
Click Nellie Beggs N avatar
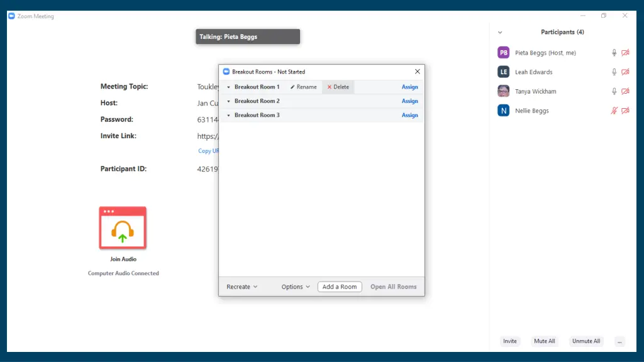(x=504, y=111)
